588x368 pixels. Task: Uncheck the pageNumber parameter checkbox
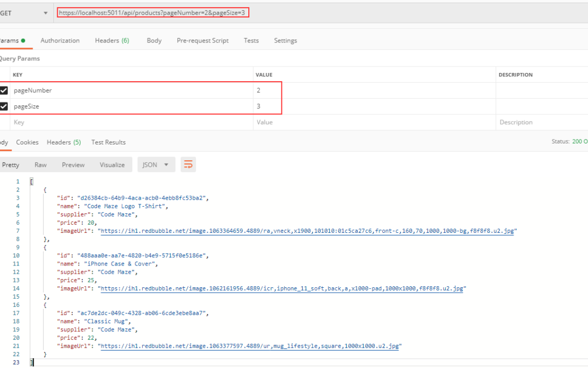[x=4, y=91]
